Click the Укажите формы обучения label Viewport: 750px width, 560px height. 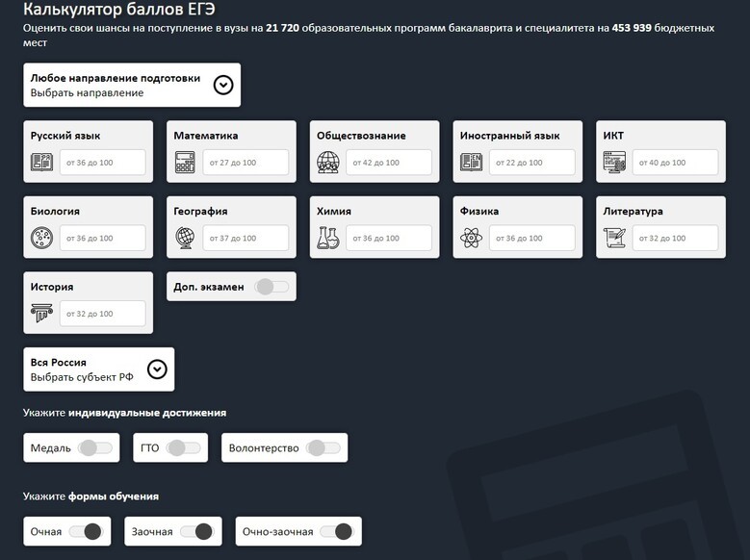click(x=91, y=496)
